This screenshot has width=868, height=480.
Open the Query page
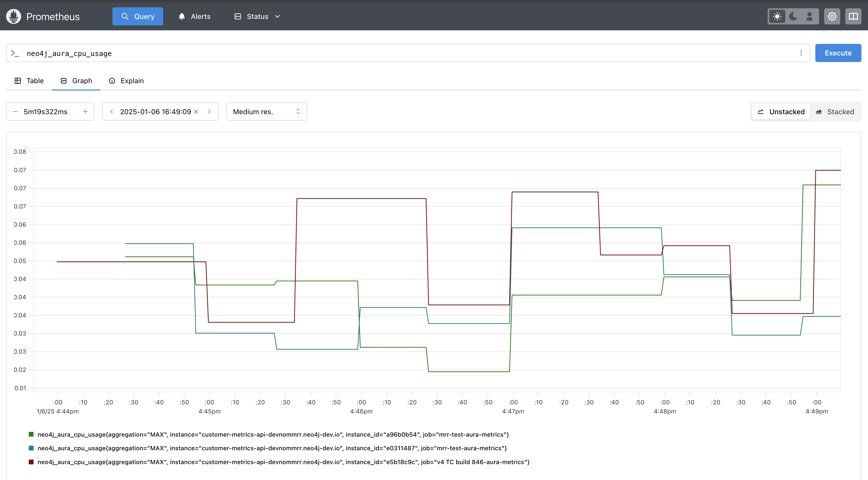coord(137,16)
